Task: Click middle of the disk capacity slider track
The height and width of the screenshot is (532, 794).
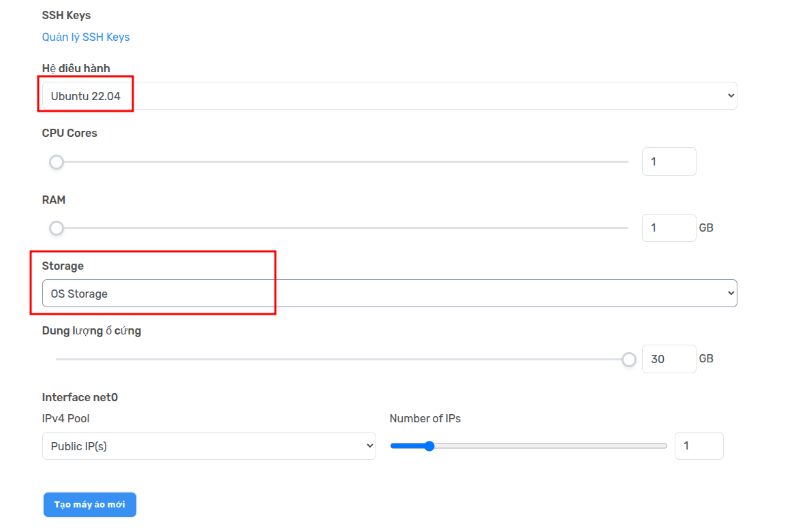Action: coord(342,359)
